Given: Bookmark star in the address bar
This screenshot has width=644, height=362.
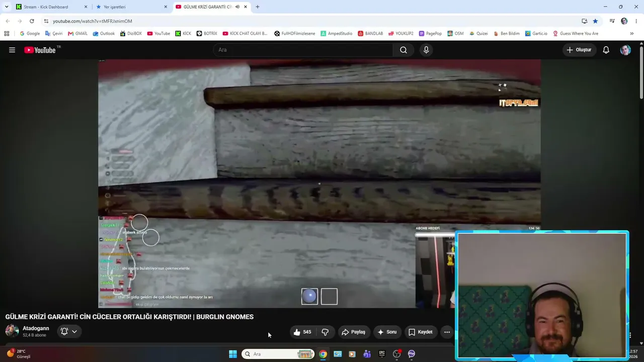Looking at the screenshot, I should [x=595, y=21].
